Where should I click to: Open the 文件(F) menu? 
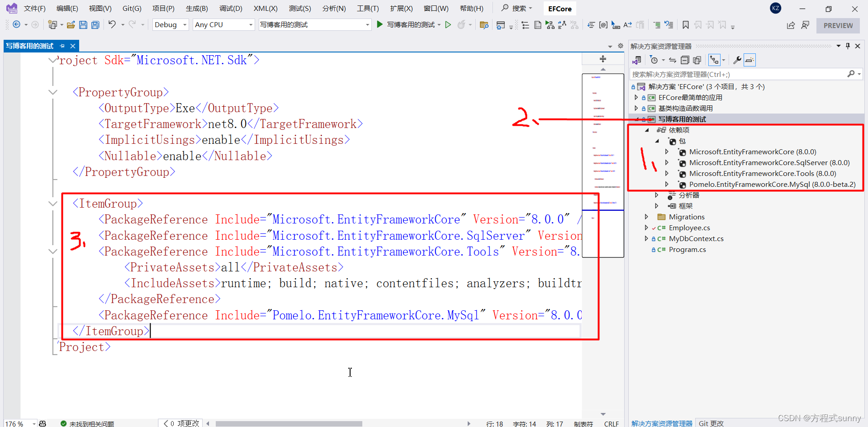(x=35, y=9)
